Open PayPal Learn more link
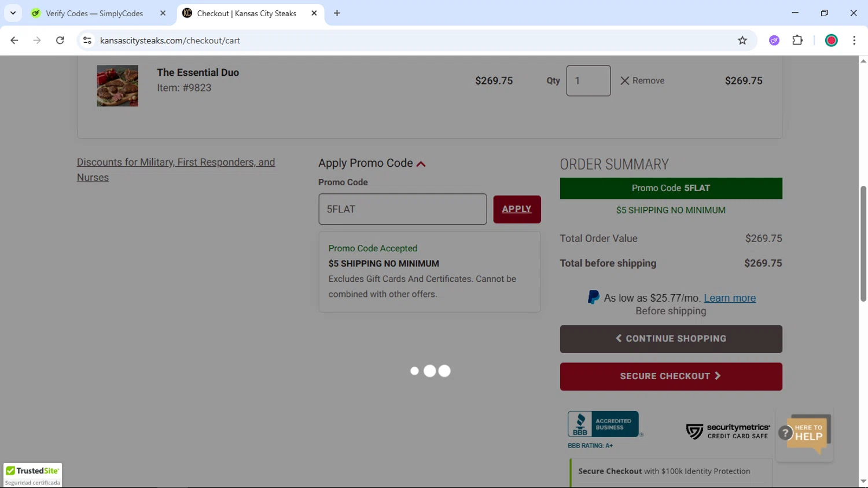 tap(730, 298)
